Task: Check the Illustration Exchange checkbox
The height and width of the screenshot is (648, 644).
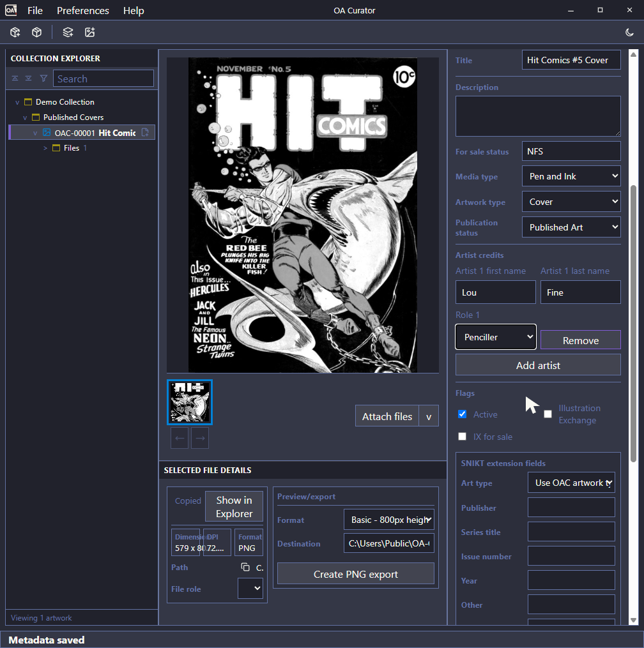Action: coord(548,414)
